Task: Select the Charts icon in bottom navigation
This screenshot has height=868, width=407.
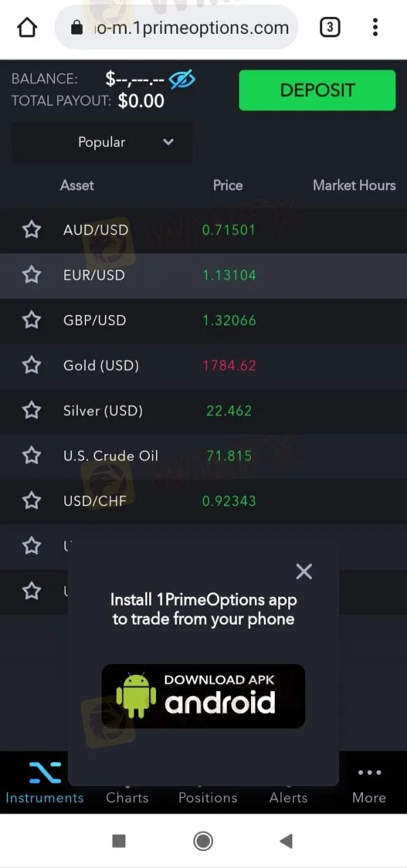Action: (127, 772)
